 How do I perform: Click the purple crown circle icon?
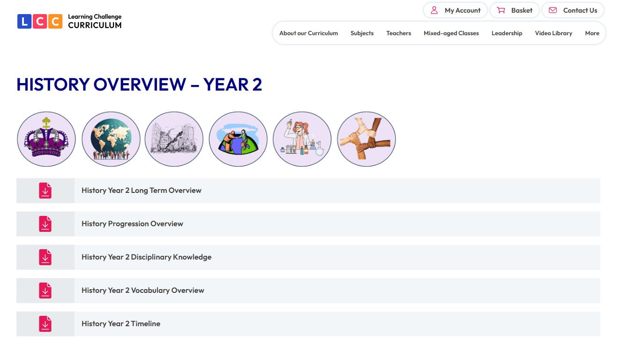click(46, 139)
